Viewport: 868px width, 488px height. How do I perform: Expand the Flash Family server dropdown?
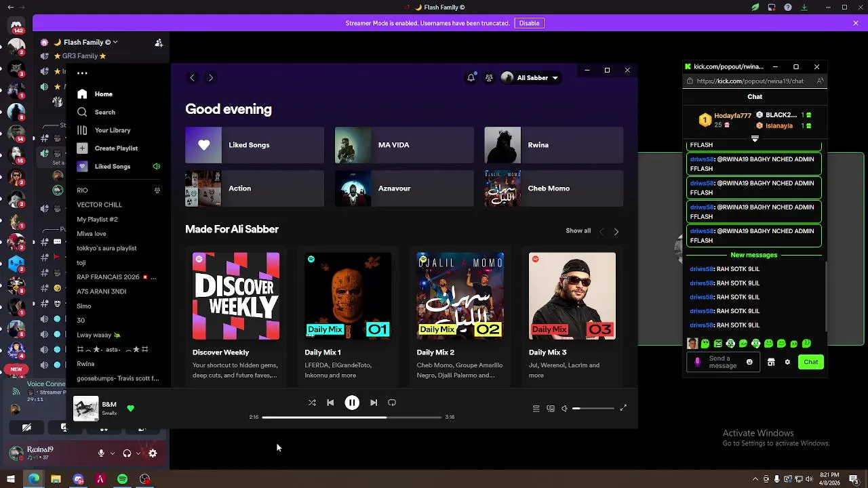[115, 42]
